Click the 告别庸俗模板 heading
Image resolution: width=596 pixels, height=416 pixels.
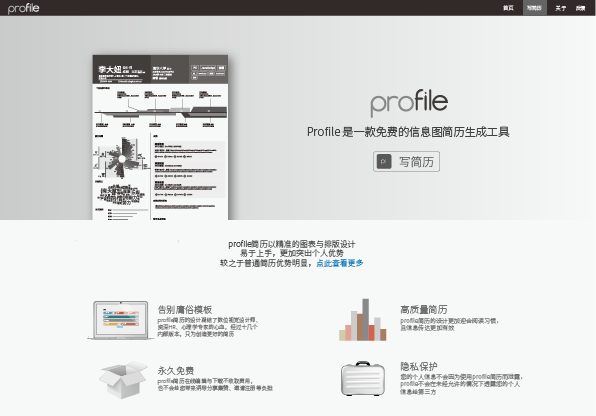coord(185,310)
